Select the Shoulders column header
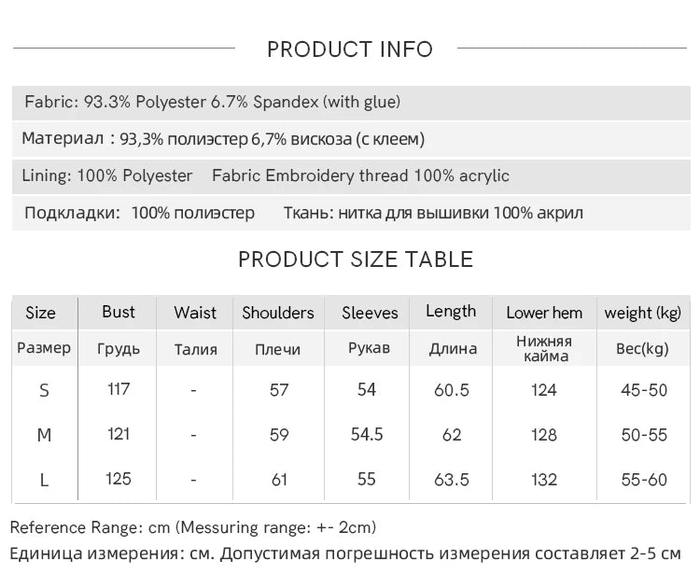The height and width of the screenshot is (588, 700). click(x=278, y=313)
